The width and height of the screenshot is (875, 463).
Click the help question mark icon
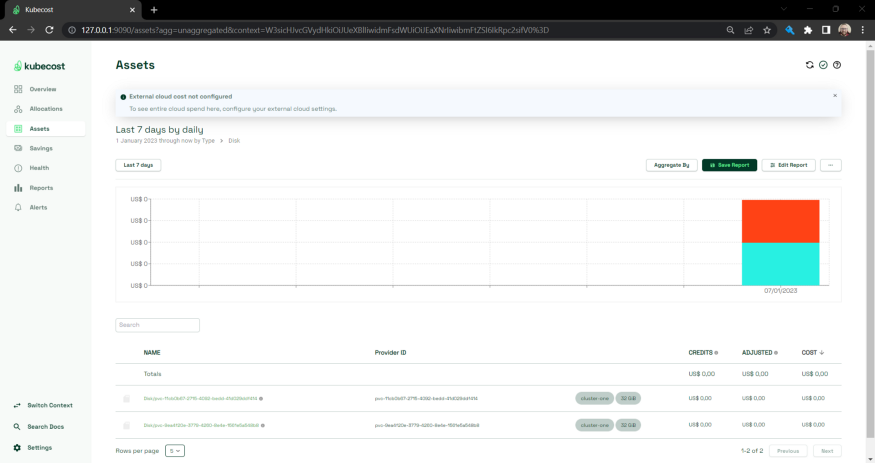[x=837, y=65]
